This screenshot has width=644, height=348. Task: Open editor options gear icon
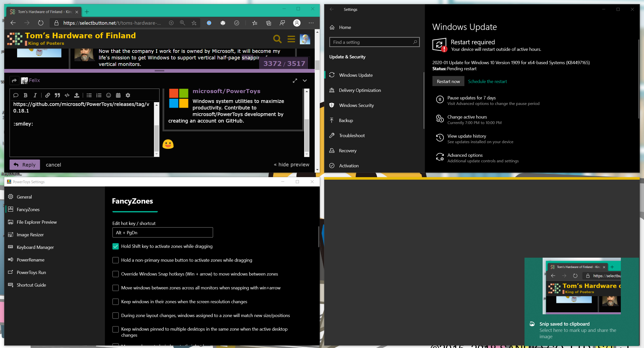[x=128, y=95]
